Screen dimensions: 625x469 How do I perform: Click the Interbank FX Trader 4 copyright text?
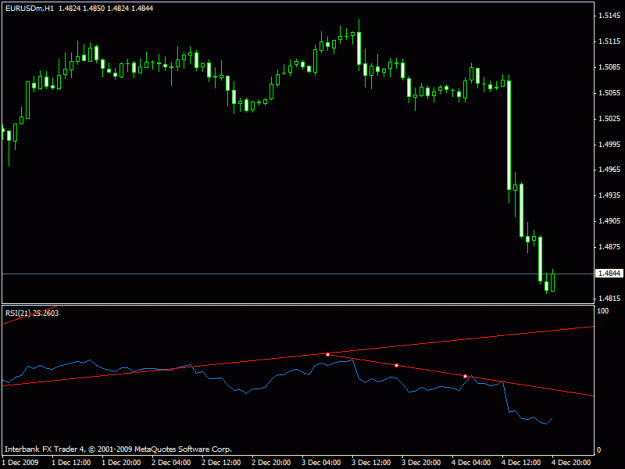(x=118, y=449)
